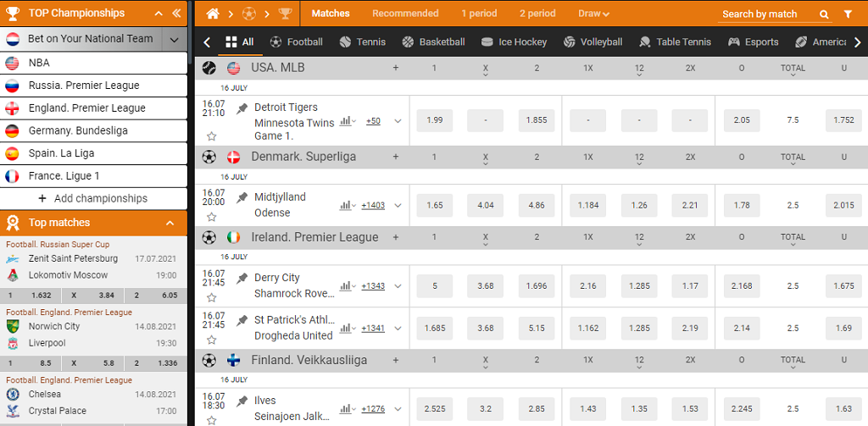Open statistics chart for Drogheda United match
This screenshot has height=426, width=868.
click(347, 328)
